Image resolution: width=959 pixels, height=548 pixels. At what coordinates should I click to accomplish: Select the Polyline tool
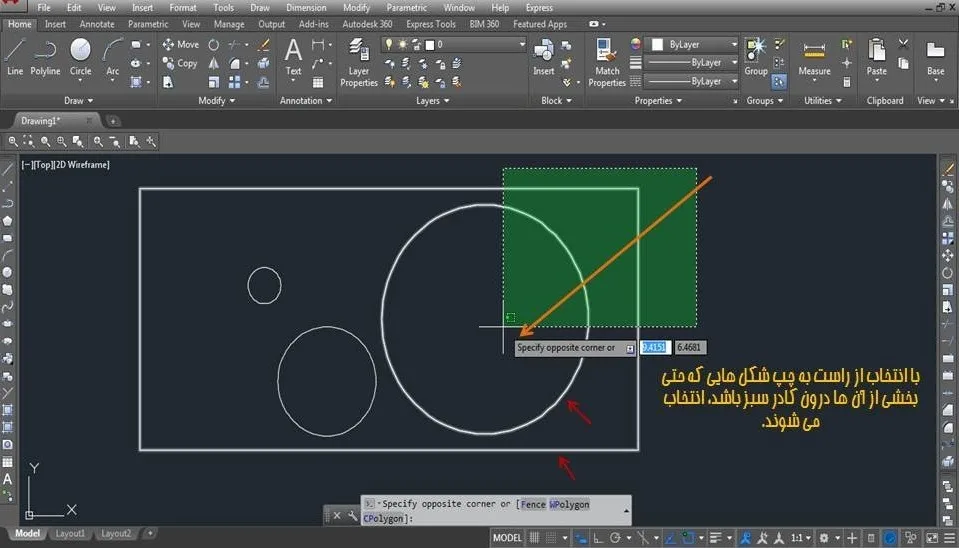(45, 57)
